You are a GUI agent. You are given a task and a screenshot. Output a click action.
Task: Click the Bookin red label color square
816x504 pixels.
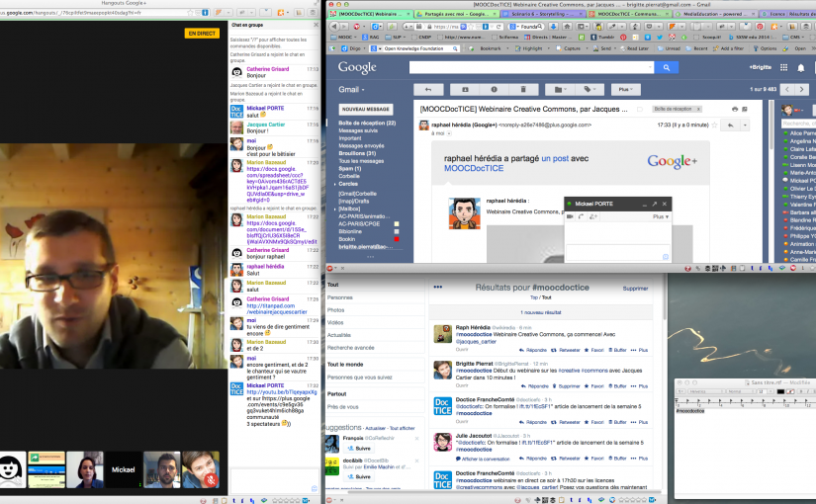click(x=397, y=239)
